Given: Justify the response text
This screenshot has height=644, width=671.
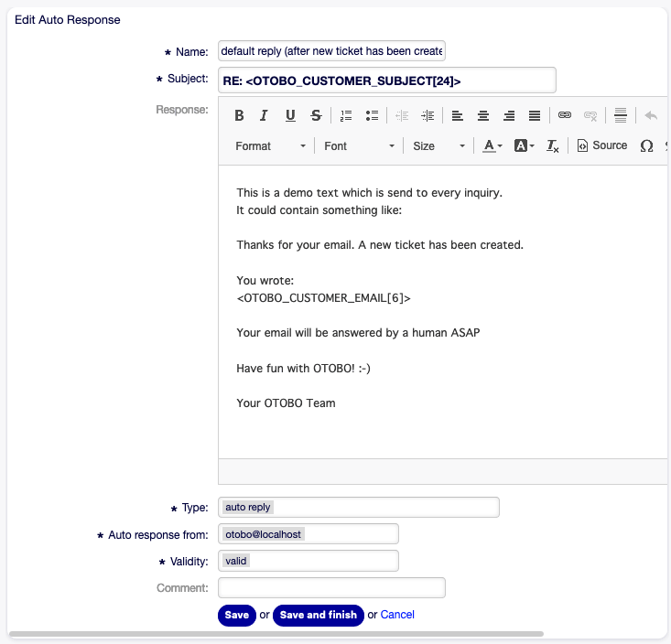Looking at the screenshot, I should [535, 115].
